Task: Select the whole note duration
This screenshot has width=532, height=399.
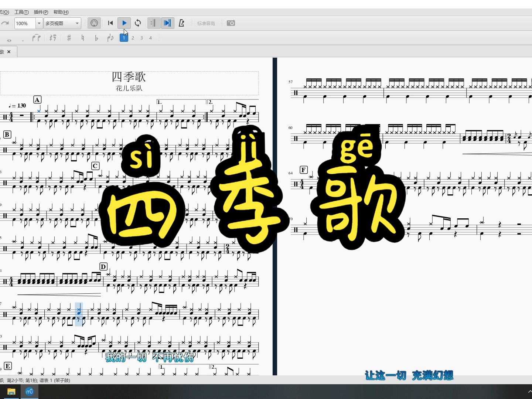Action: 9,40
